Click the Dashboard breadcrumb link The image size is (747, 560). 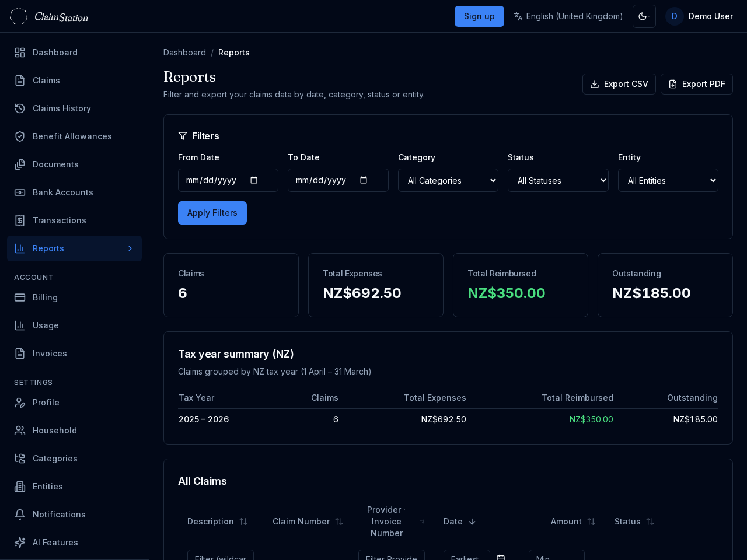[184, 52]
